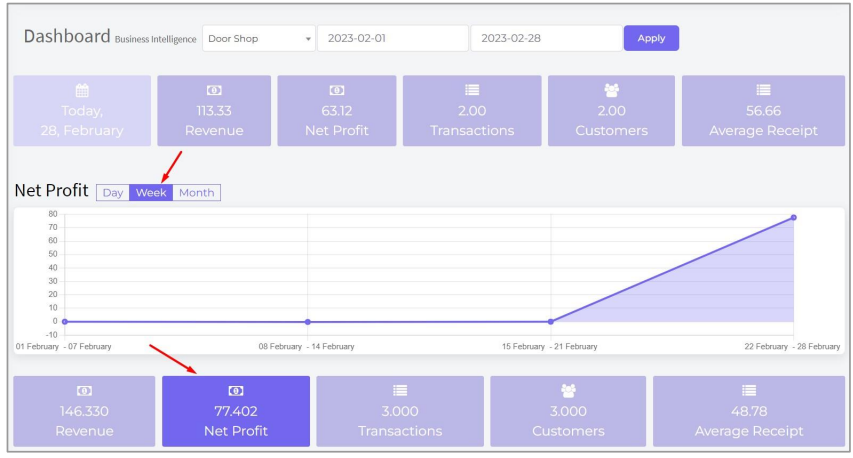Select the 113.33 Revenue top card
Image resolution: width=853 pixels, height=458 pixels.
(x=214, y=110)
